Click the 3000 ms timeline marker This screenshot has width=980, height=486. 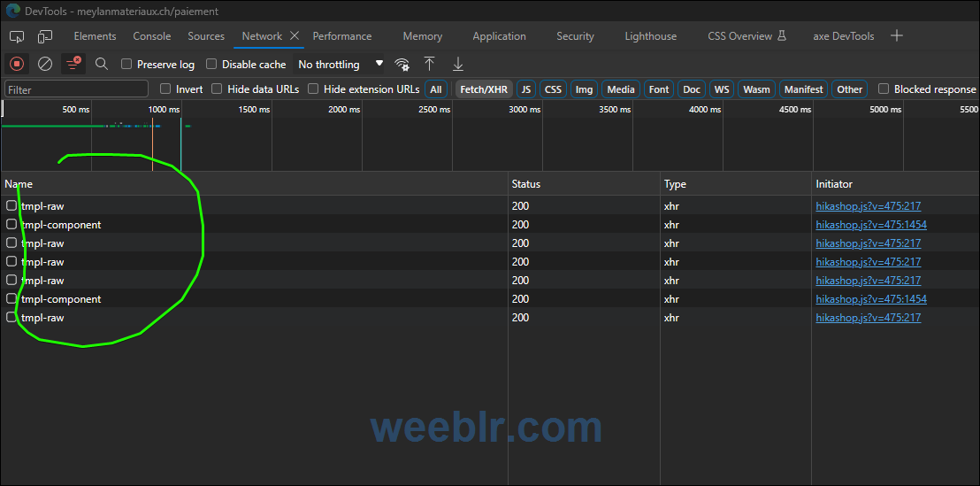(x=524, y=110)
